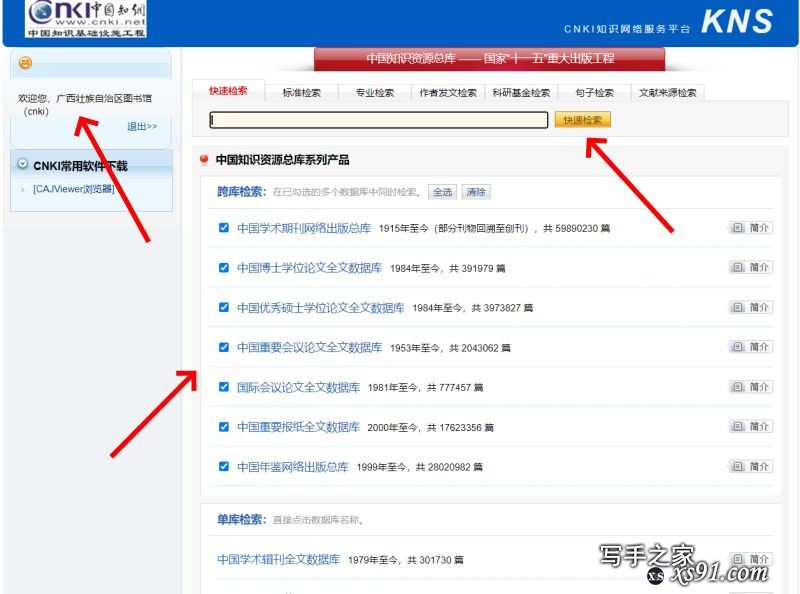Uncheck 中国重要报纸全文数据库 checkbox
The width and height of the screenshot is (800, 594).
tap(223, 427)
